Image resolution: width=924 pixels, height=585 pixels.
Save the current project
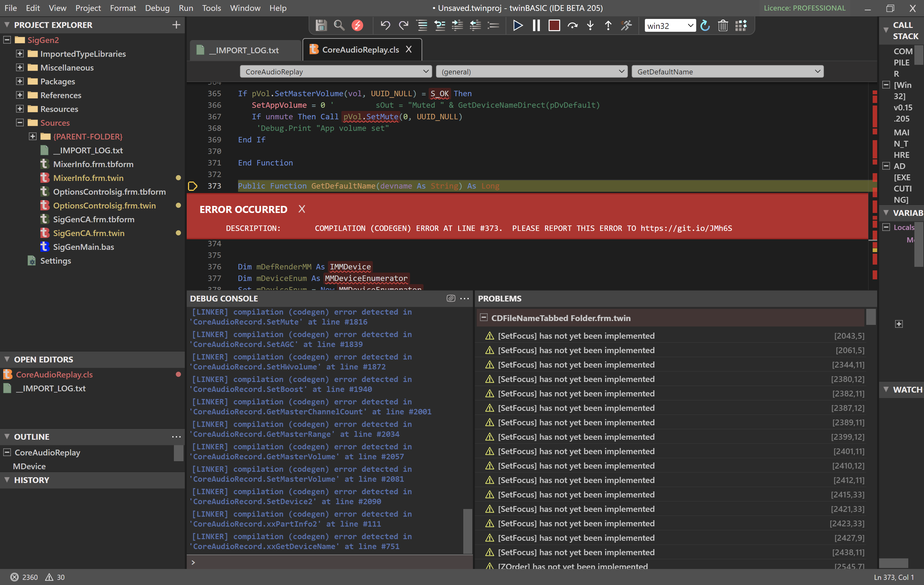[321, 26]
